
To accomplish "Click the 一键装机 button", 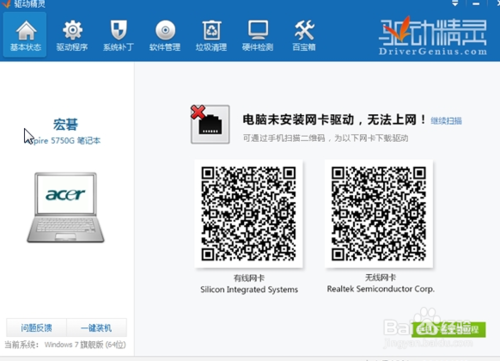I will [x=96, y=328].
